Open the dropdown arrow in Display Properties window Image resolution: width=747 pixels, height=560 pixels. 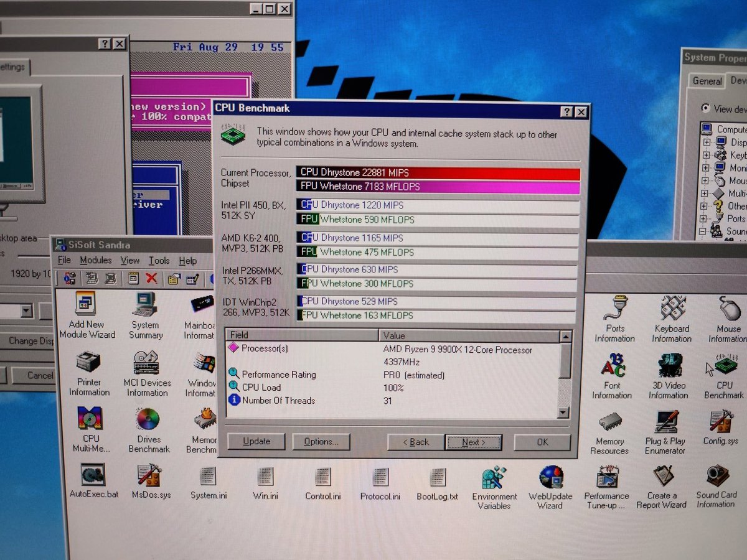click(26, 310)
